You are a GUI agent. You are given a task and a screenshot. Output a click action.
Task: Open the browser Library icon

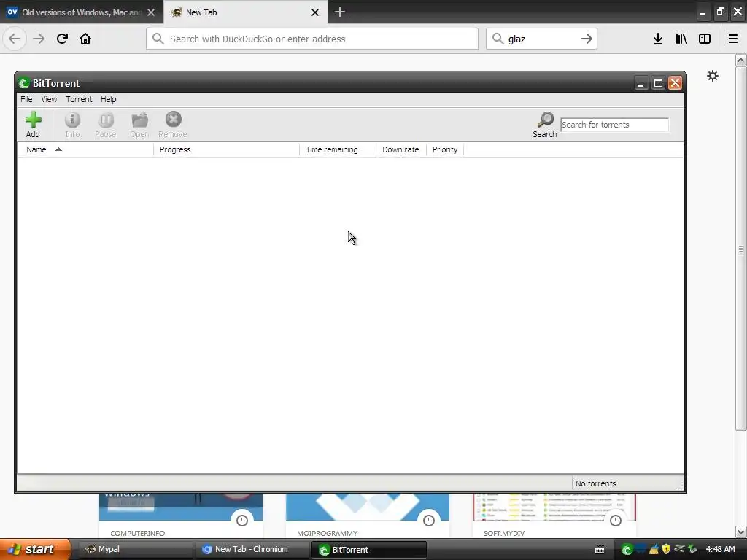(681, 39)
